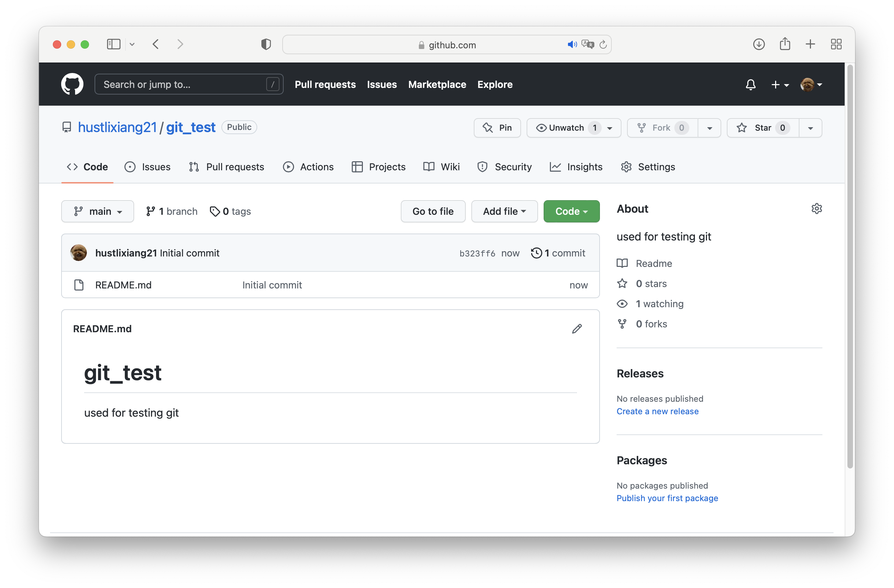Screen dimensions: 894x588
Task: Open the Add file dropdown
Action: pos(504,211)
